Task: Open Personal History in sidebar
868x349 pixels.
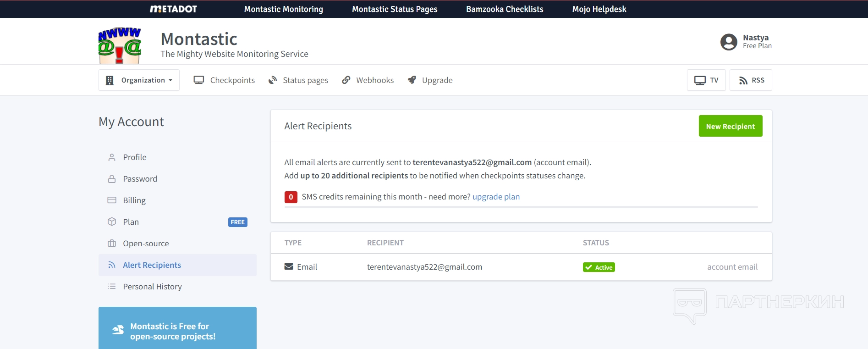Action: 177,287
